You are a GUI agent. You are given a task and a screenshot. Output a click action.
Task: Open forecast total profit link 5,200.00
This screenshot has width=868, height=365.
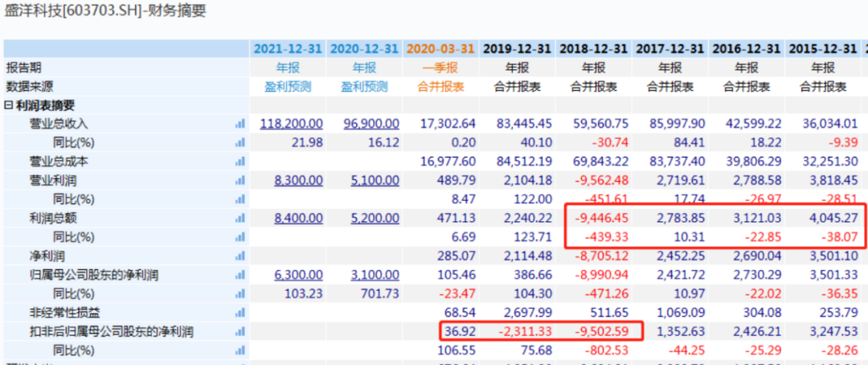[x=375, y=219]
